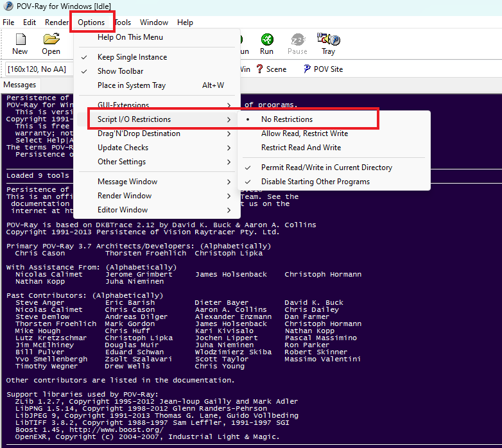Open the File menu
The image size is (502, 448).
8,22
